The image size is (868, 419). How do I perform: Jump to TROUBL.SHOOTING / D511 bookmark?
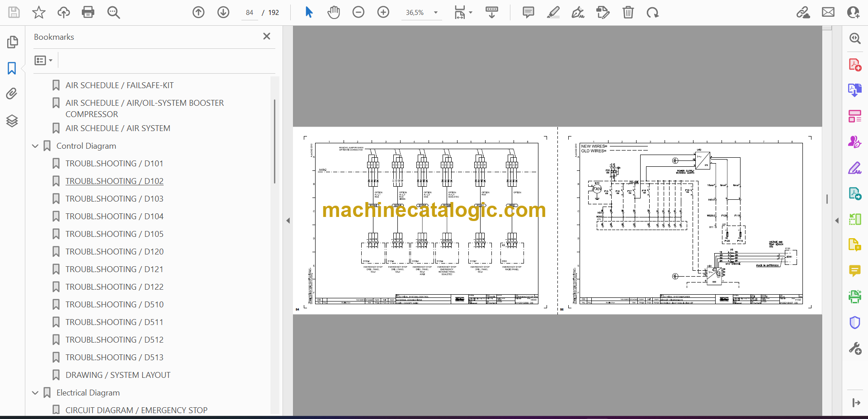(114, 322)
